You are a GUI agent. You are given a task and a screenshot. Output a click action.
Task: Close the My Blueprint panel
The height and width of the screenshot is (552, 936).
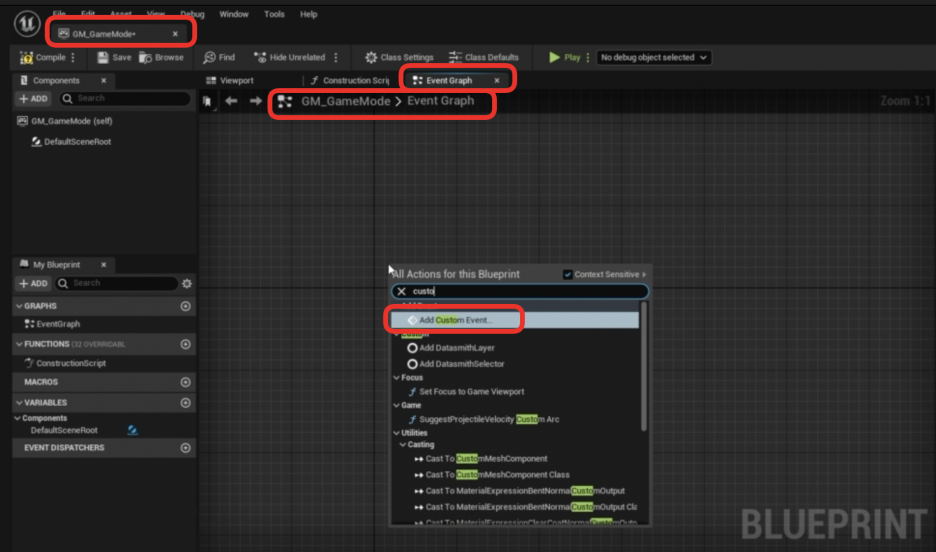tap(103, 264)
